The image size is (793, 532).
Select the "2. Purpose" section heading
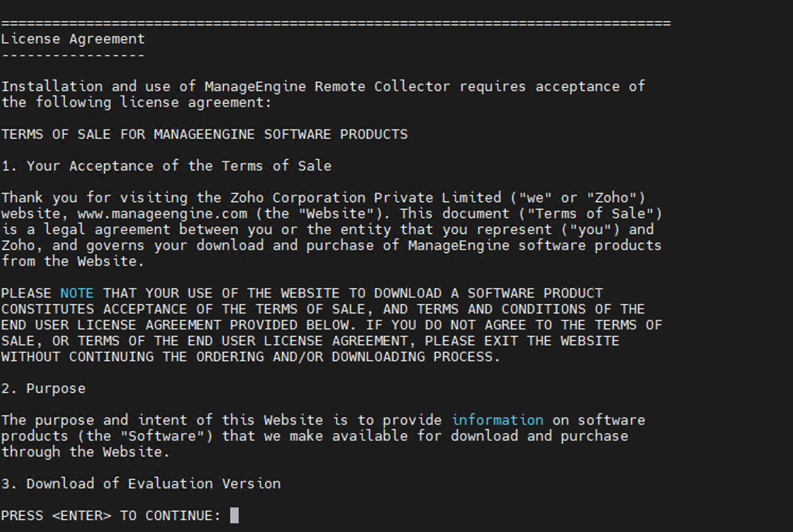[x=43, y=388]
